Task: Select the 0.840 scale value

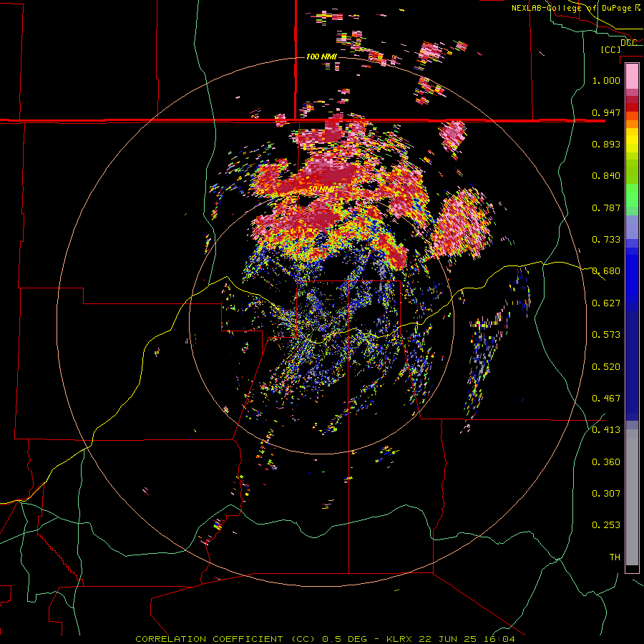Action: click(606, 176)
